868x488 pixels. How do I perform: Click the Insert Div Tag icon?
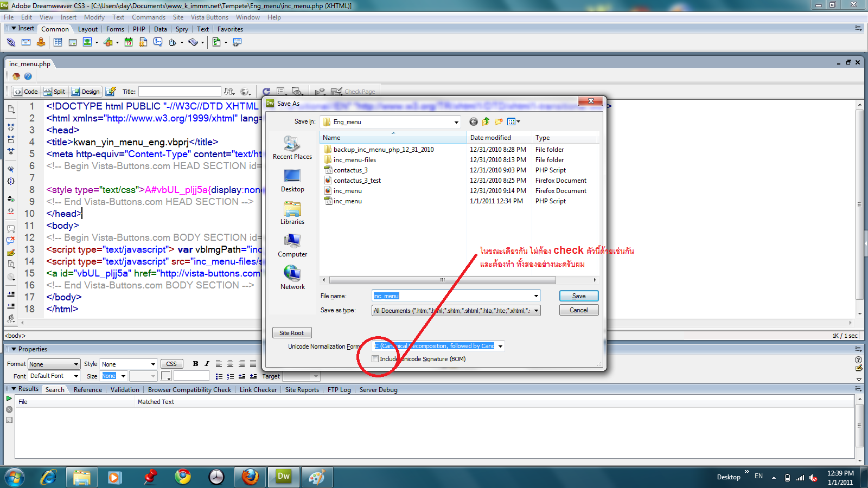tap(72, 42)
